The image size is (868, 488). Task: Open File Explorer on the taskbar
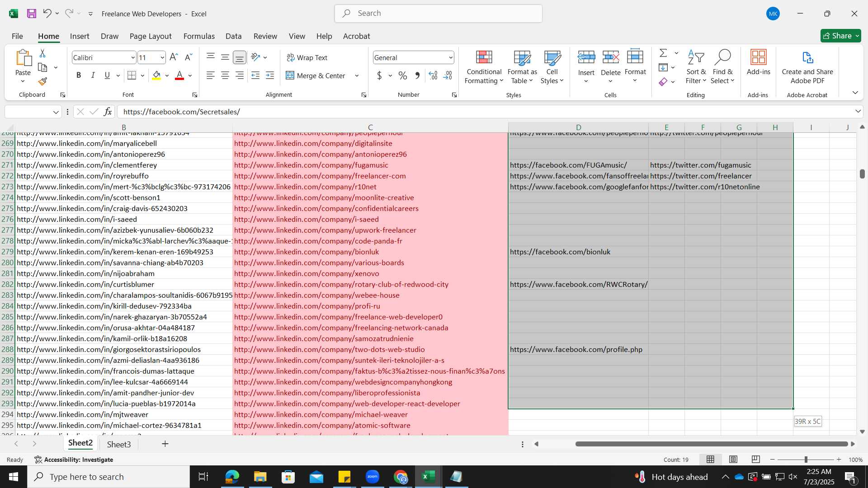260,477
